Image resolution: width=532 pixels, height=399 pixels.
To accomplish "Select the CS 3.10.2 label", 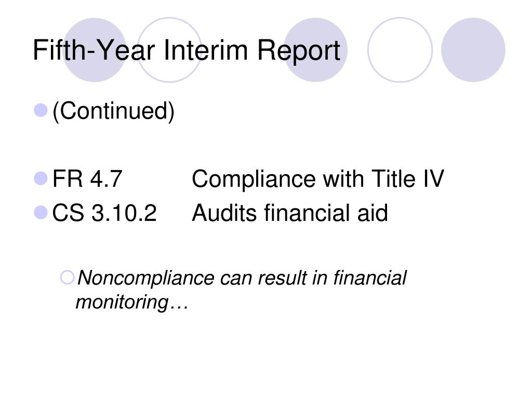I will pyautogui.click(x=104, y=213).
